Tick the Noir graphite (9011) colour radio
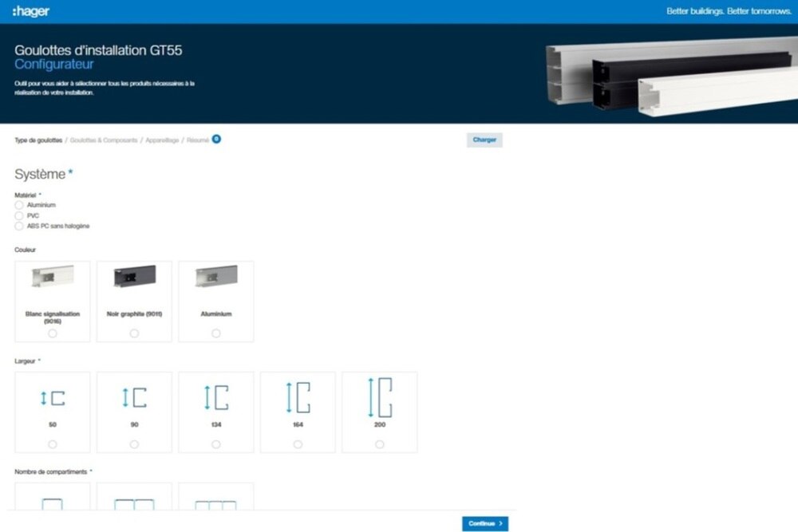 pyautogui.click(x=134, y=333)
